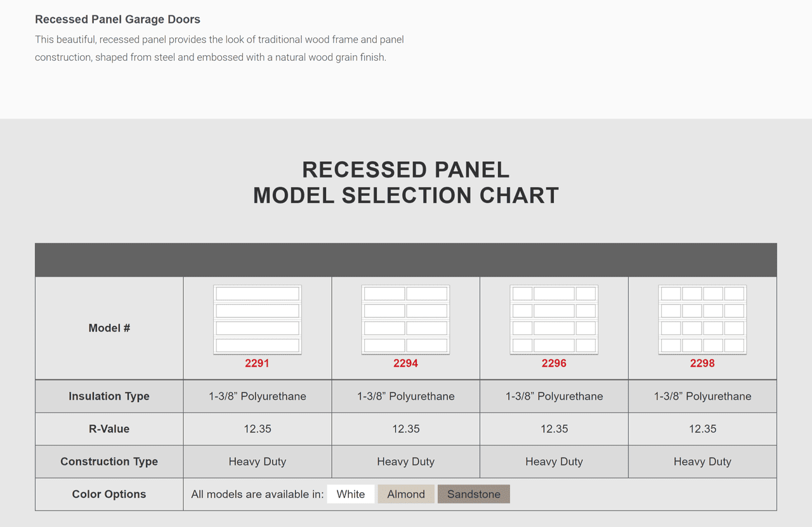Choose the White color swatch
Screen dimensions: 812x527
tap(351, 494)
